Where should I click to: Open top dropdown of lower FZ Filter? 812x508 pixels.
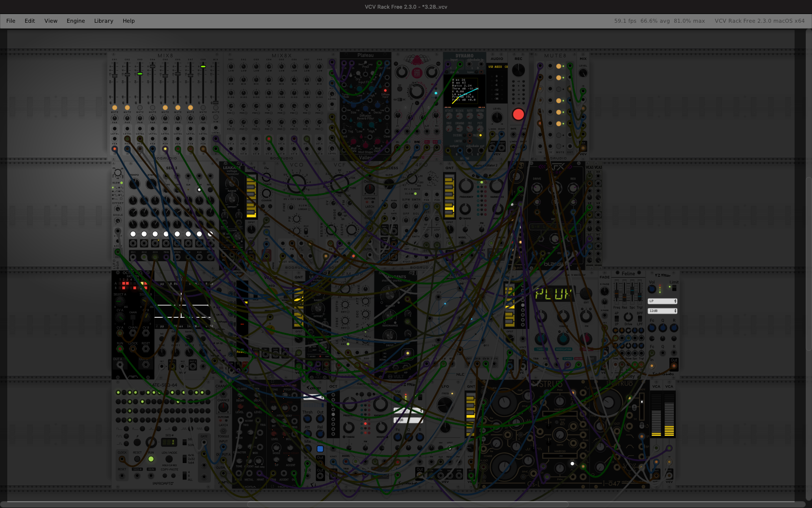(408, 411)
